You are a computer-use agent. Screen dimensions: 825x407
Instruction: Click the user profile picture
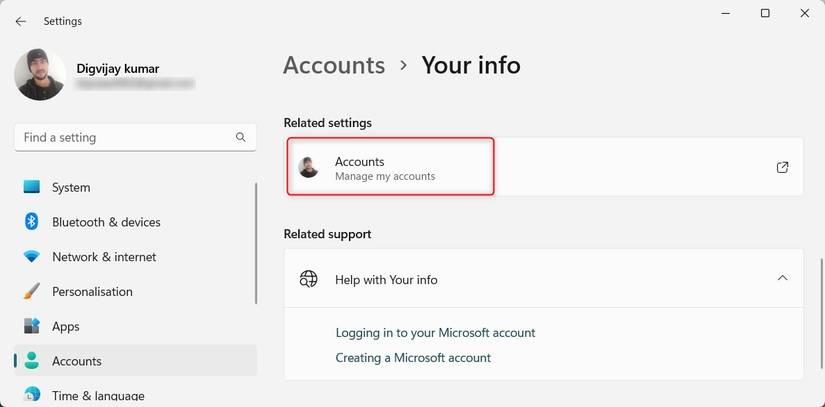[40, 75]
